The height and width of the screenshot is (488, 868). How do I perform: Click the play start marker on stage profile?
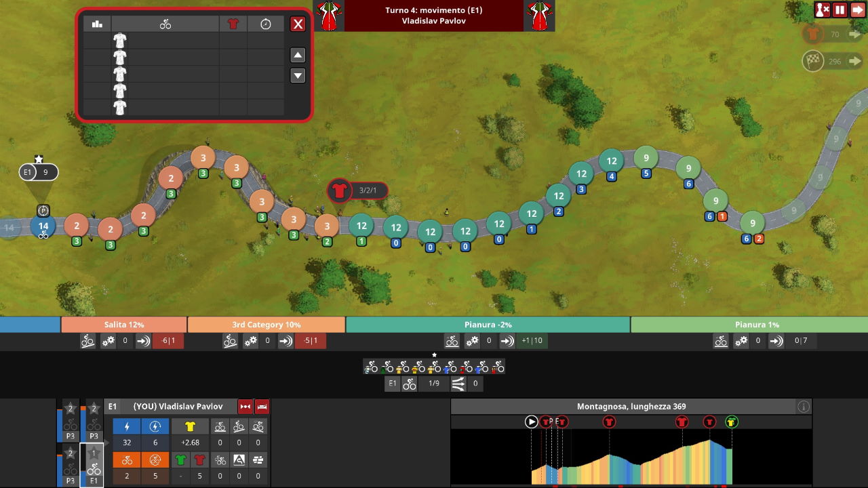tap(532, 422)
